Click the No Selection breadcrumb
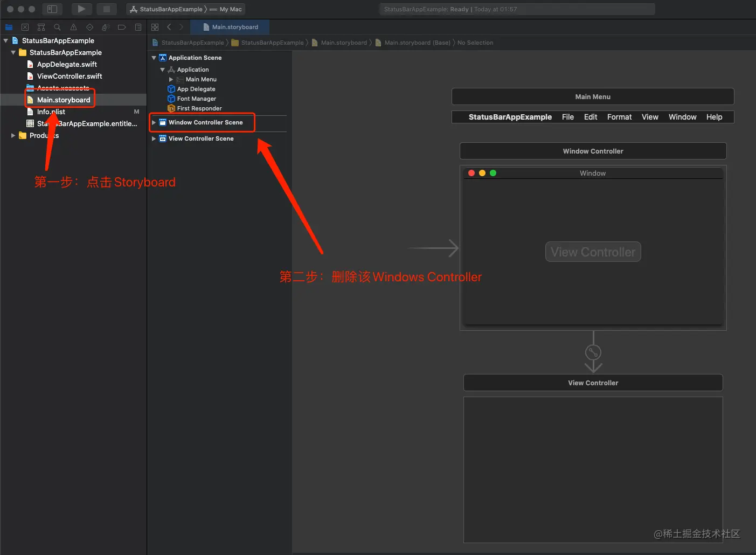The image size is (756, 555). 475,43
